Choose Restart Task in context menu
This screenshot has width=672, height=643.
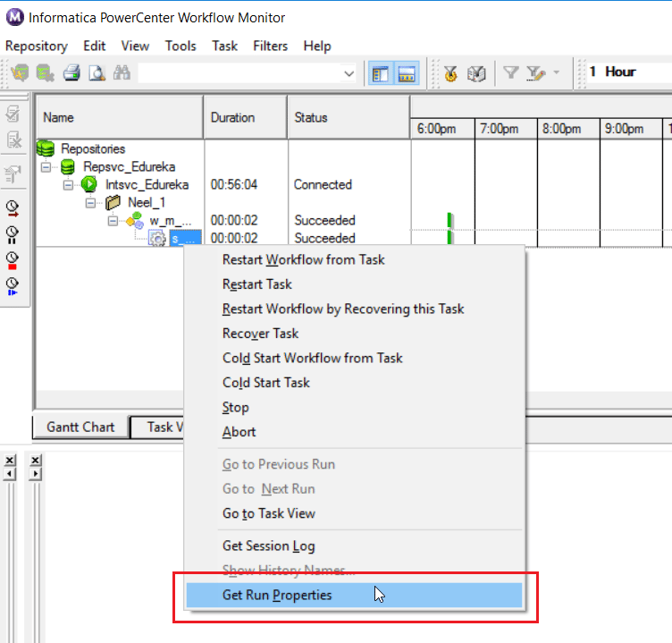tap(257, 284)
